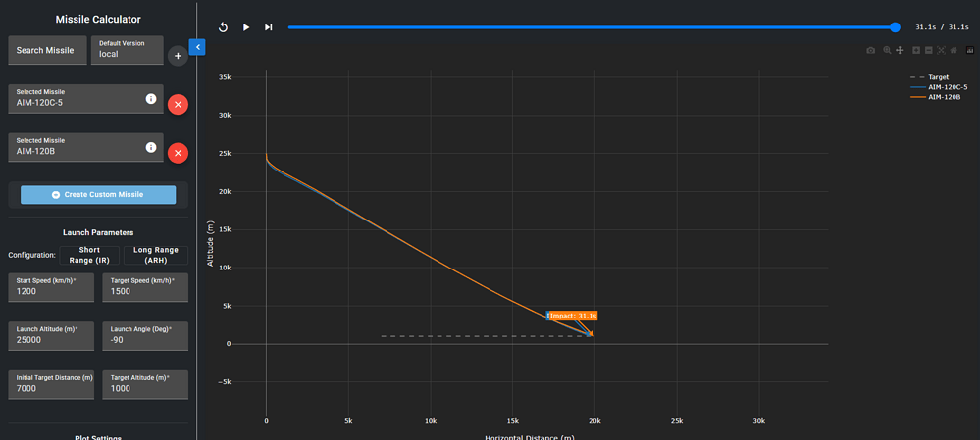
Task: Click the reset playback icon
Action: tap(223, 27)
